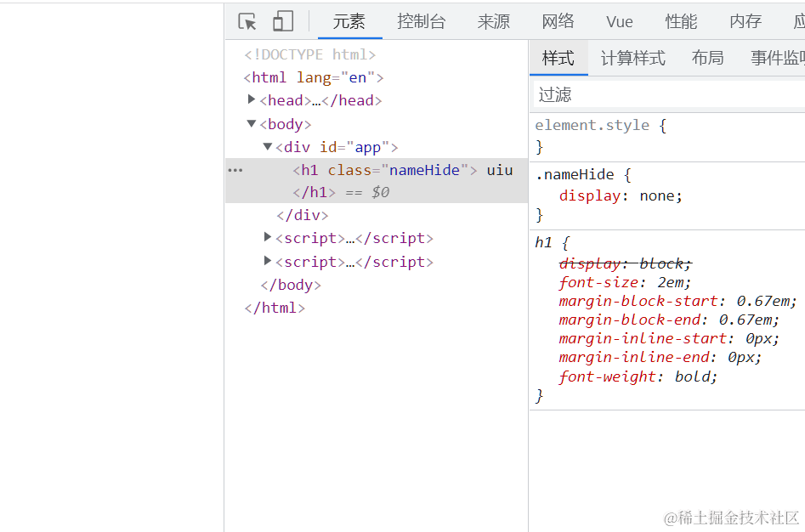Focus the 过滤 filter input field
Image resolution: width=805 pixels, height=532 pixels.
coord(669,94)
